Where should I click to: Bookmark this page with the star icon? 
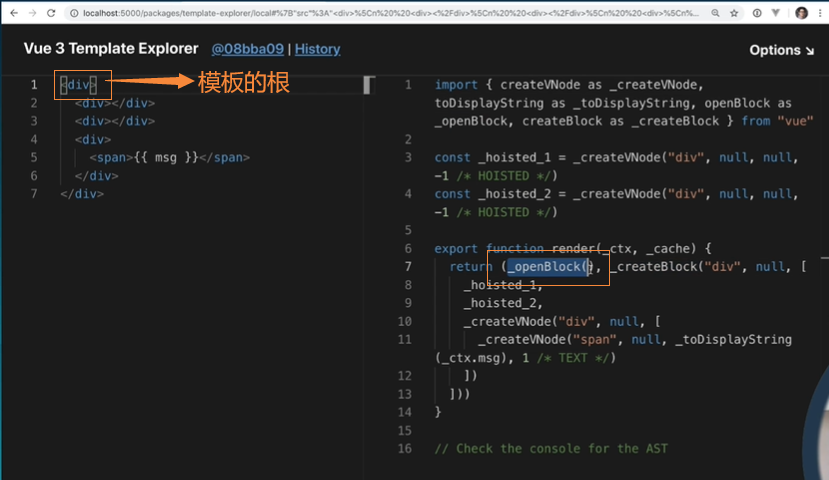click(x=734, y=13)
